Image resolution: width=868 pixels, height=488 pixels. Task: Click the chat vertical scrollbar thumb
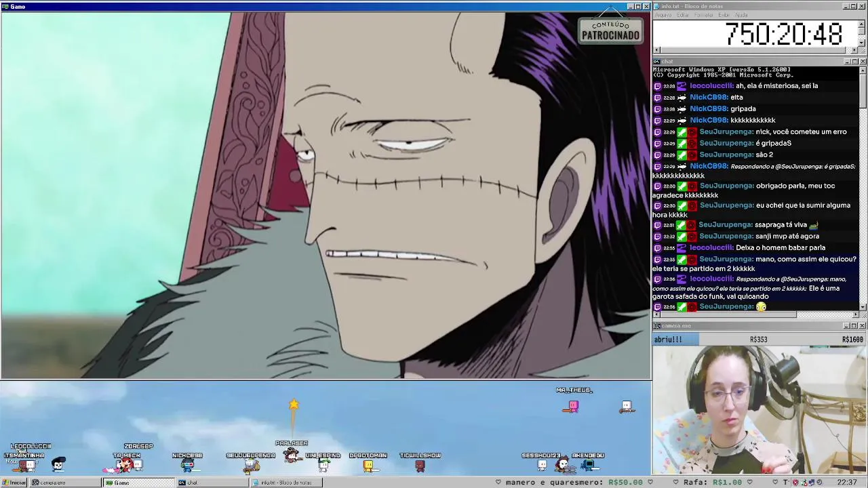862,91
